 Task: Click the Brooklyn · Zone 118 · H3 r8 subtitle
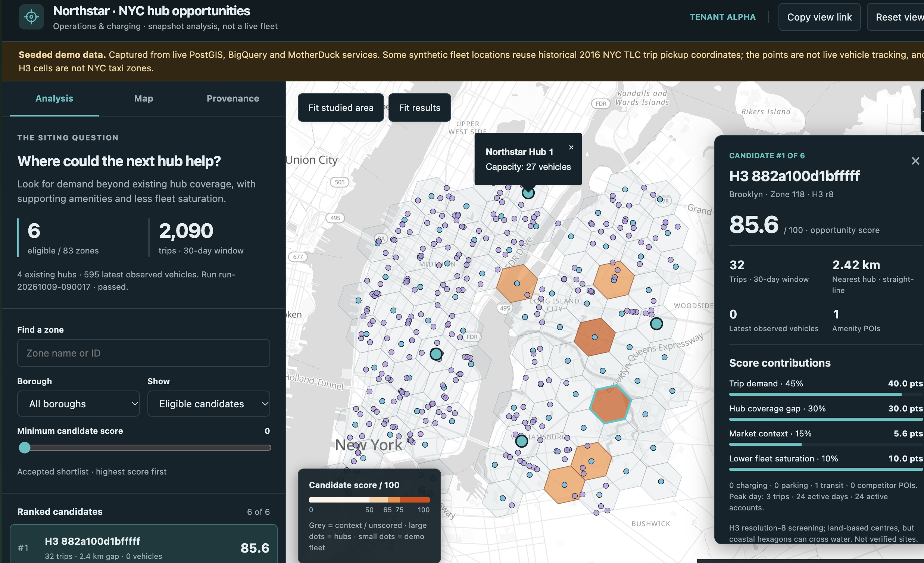coord(781,194)
